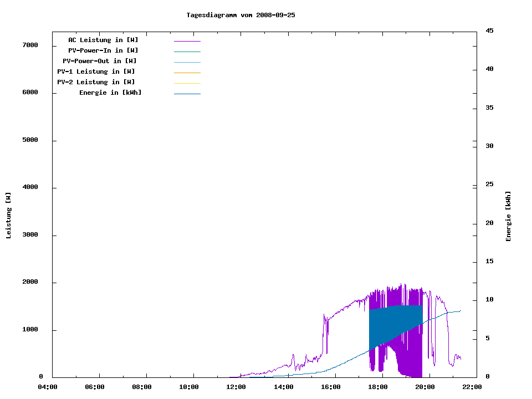532x399 pixels.
Task: Choose the PV-2 Leistung in [W] legend label
Action: click(96, 82)
